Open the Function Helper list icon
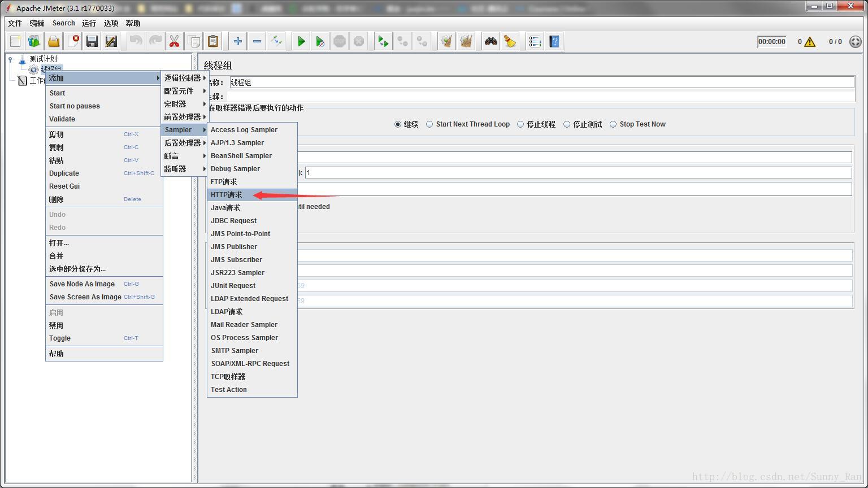Viewport: 868px width, 488px height. [x=535, y=41]
